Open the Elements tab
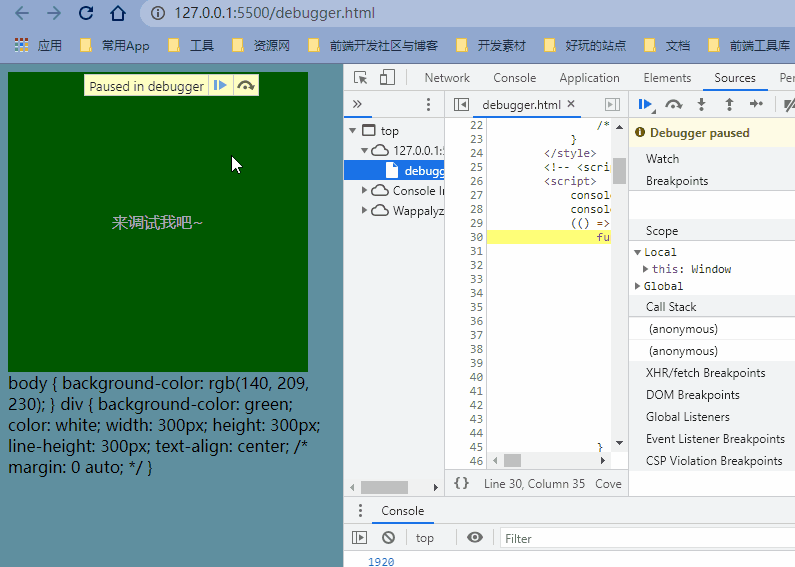Image resolution: width=795 pixels, height=567 pixels. (667, 78)
